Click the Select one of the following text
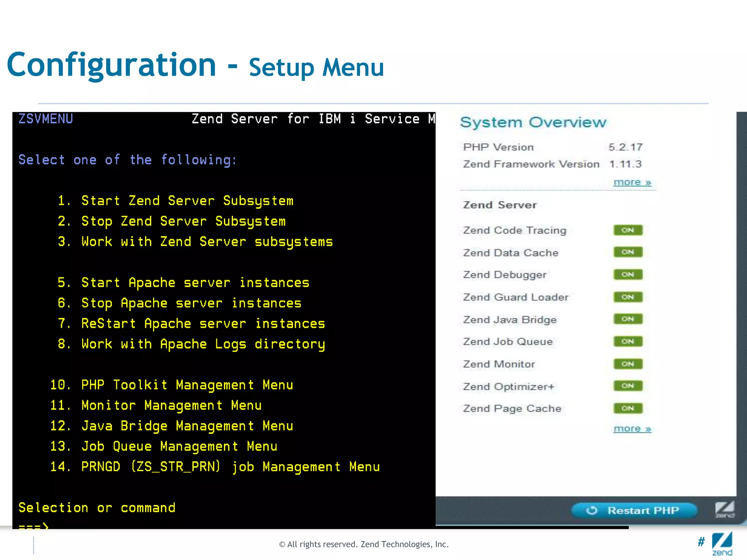Screen dimensions: 747x560 [128, 160]
